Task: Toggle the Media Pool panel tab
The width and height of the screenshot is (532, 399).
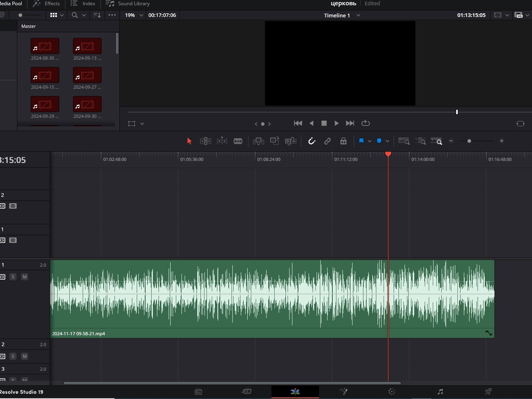Action: point(11,4)
